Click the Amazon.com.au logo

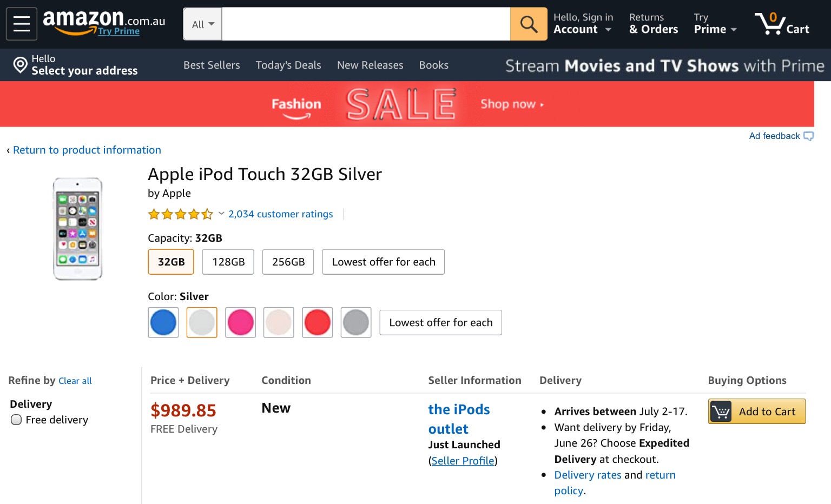point(104,22)
